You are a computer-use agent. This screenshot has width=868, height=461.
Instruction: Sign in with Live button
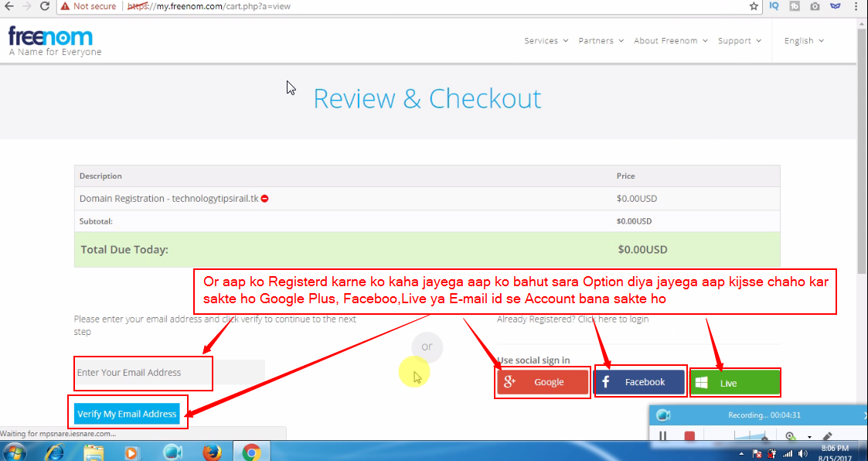coord(735,383)
